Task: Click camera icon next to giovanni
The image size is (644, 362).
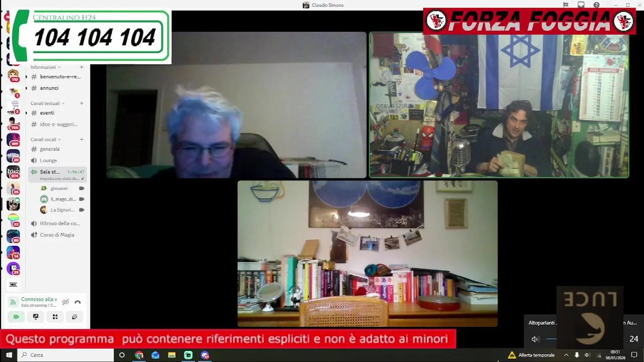Action: tap(82, 189)
